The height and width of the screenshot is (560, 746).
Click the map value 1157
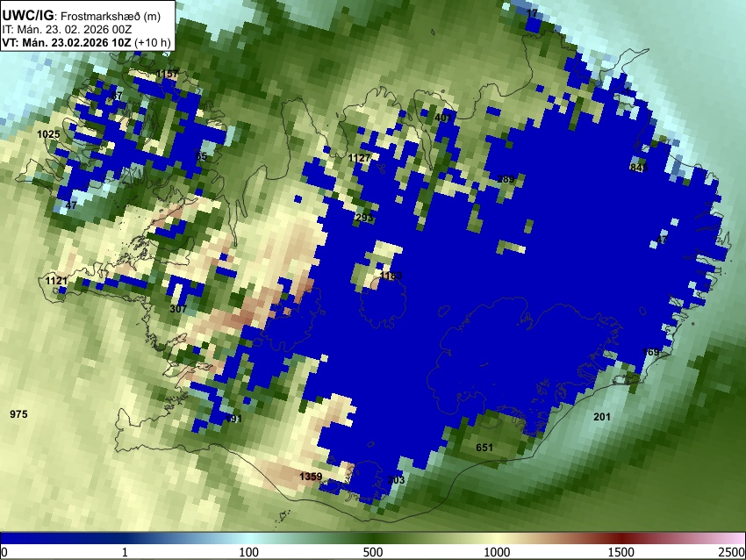click(167, 74)
